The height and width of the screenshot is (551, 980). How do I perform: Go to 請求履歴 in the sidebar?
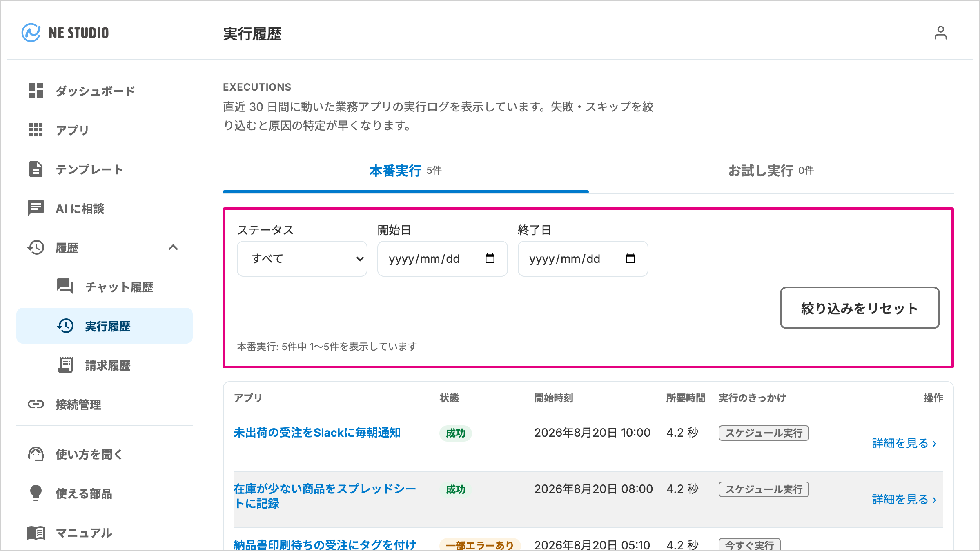pos(105,365)
